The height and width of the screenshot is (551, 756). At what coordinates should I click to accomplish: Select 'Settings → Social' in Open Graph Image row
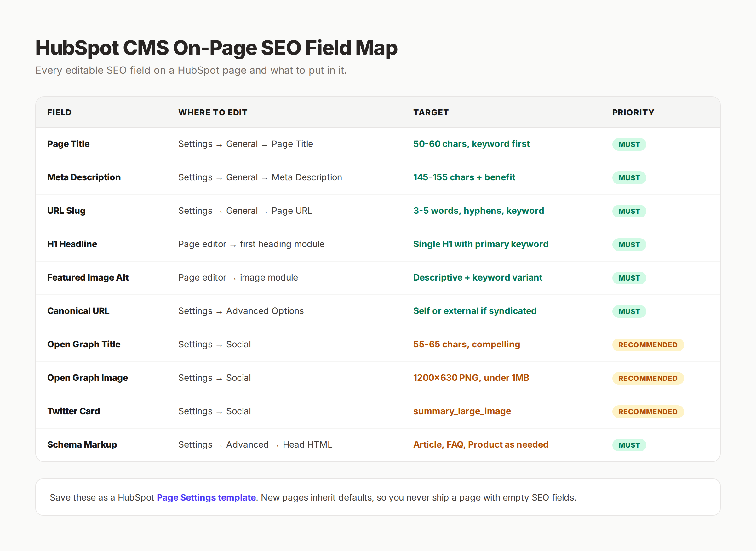pyautogui.click(x=214, y=378)
